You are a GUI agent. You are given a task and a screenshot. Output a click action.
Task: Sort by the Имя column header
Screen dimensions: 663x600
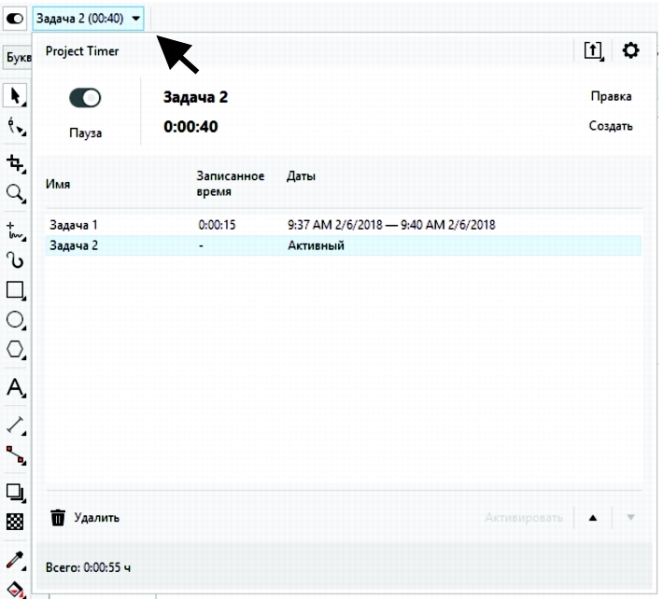click(x=58, y=184)
